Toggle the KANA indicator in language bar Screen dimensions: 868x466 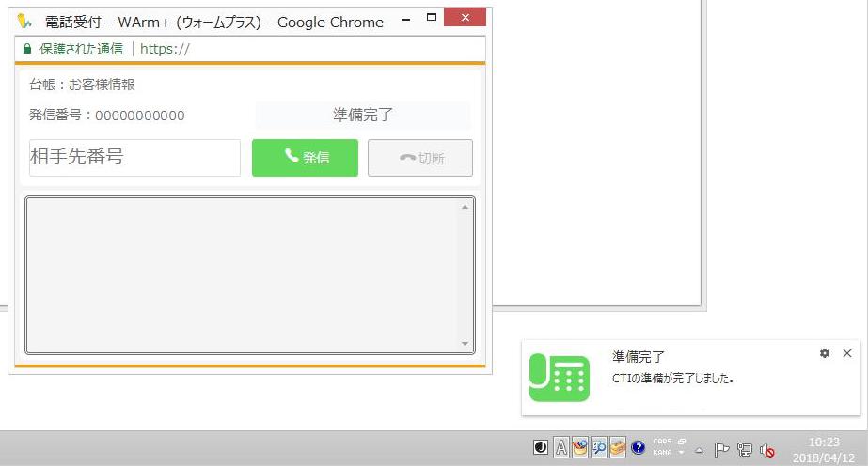pyautogui.click(x=663, y=452)
